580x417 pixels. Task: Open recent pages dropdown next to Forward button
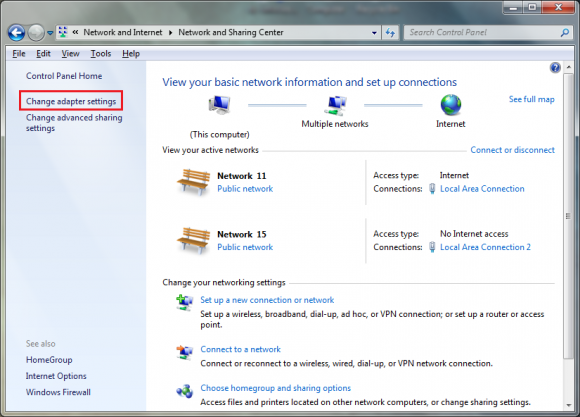coord(50,33)
